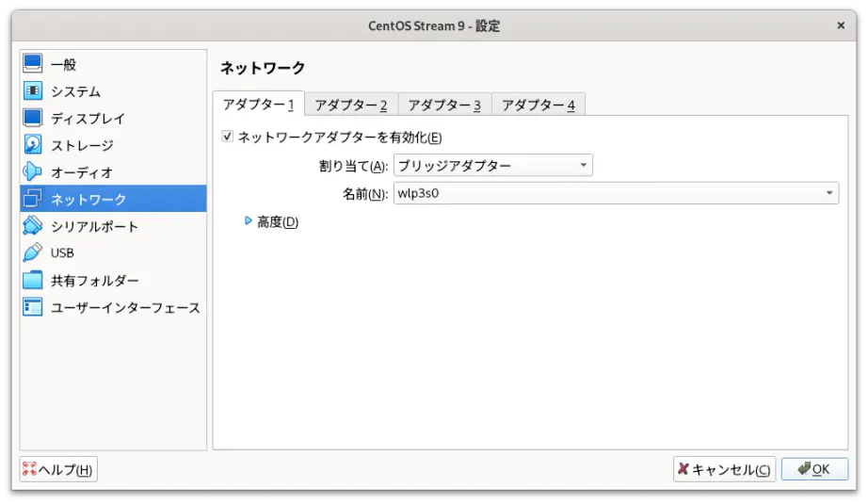Open the ユーザーインターフェース icon
Screen dimensions: 868x504
click(32, 307)
